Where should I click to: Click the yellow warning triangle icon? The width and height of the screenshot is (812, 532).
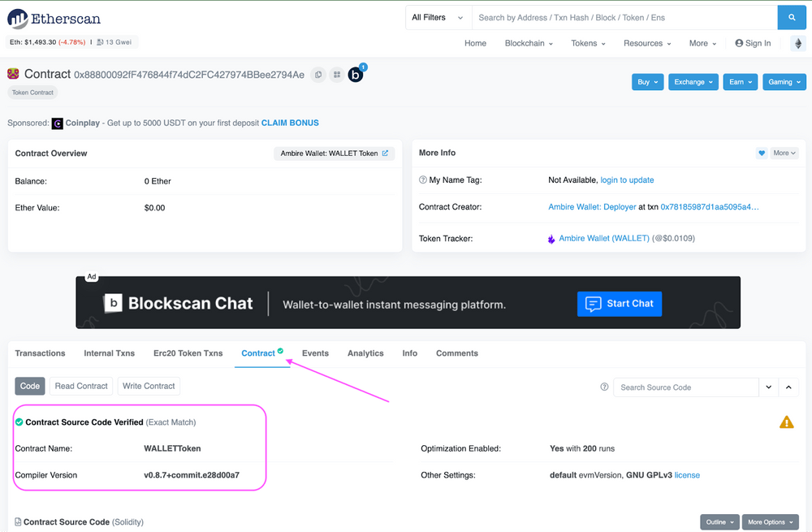point(786,422)
